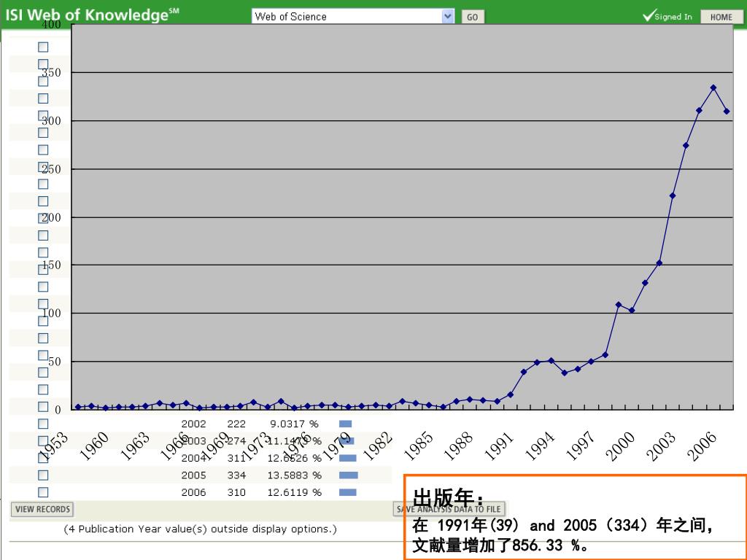The width and height of the screenshot is (747, 560).
Task: Check the box for the 2002 row
Action: pos(43,424)
